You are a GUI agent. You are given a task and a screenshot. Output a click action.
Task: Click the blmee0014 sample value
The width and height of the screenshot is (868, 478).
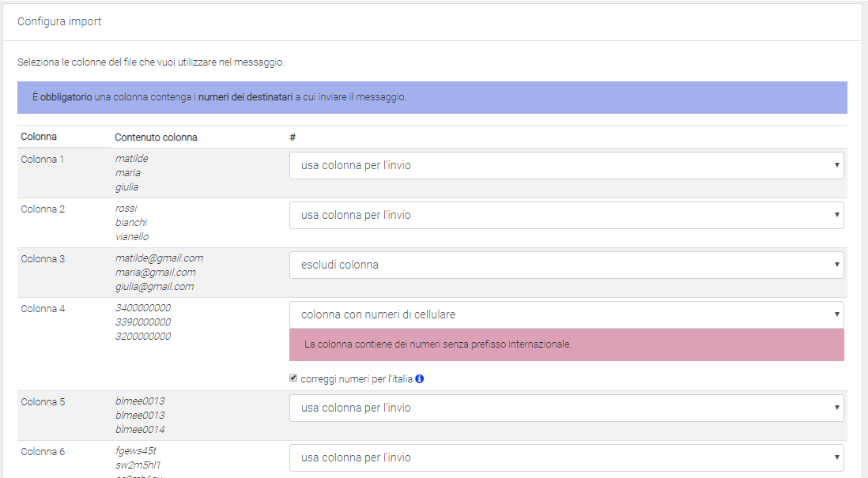[140, 430]
